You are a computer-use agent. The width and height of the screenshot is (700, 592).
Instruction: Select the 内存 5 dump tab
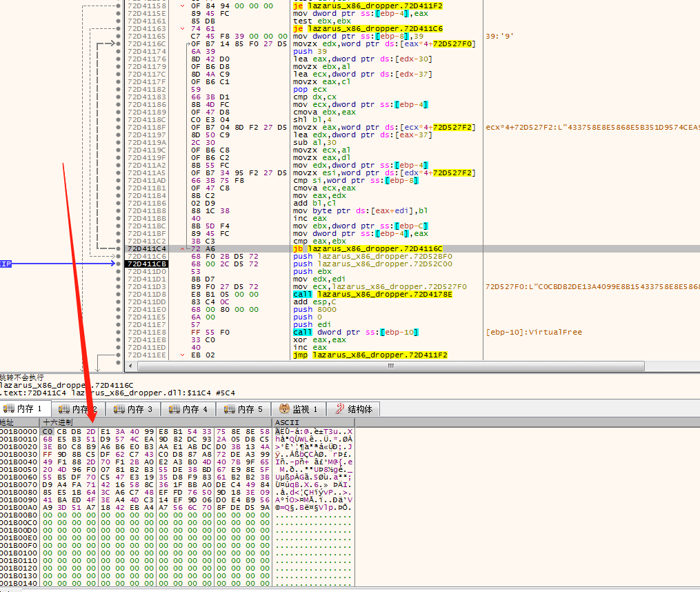point(243,409)
